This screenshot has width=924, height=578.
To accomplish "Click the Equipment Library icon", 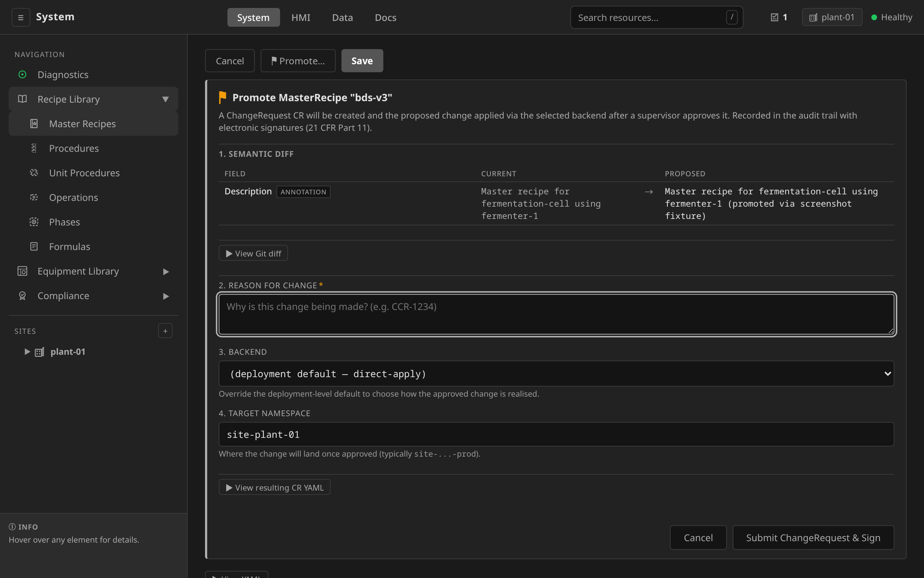I will [22, 271].
